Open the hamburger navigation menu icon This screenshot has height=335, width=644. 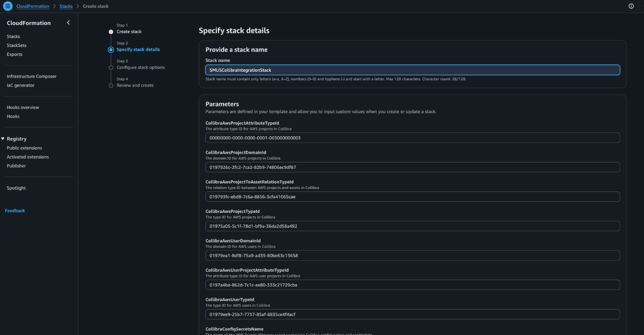[x=8, y=6]
